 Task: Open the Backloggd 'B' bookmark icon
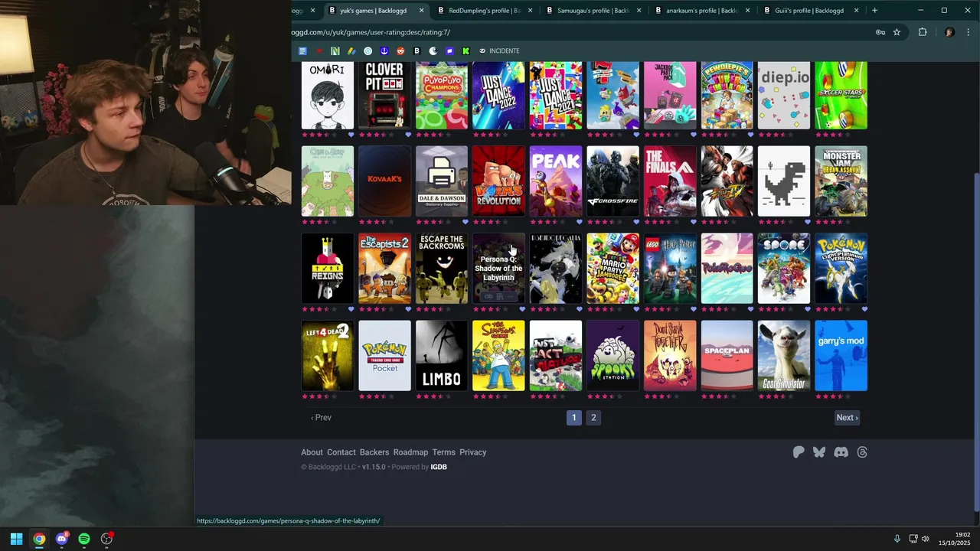[416, 51]
